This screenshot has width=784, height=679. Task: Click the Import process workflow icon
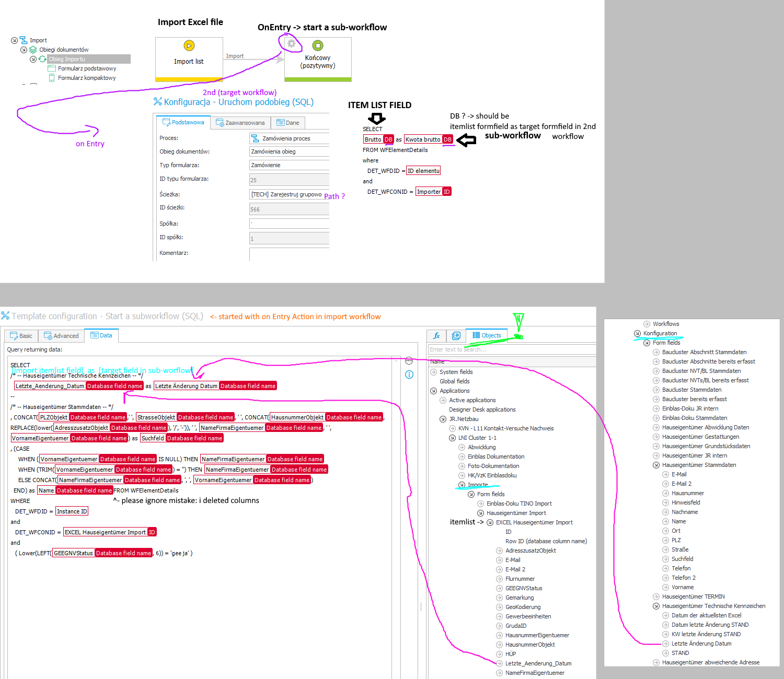click(23, 40)
